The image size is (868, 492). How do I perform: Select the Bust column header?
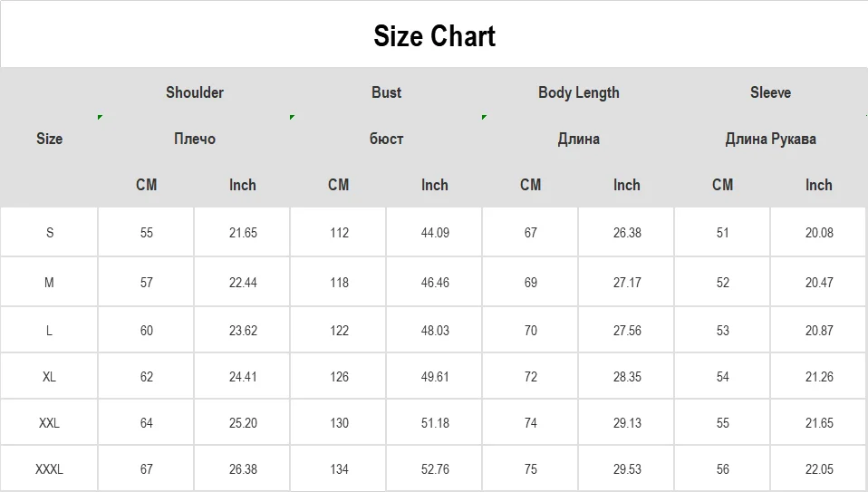[386, 92]
